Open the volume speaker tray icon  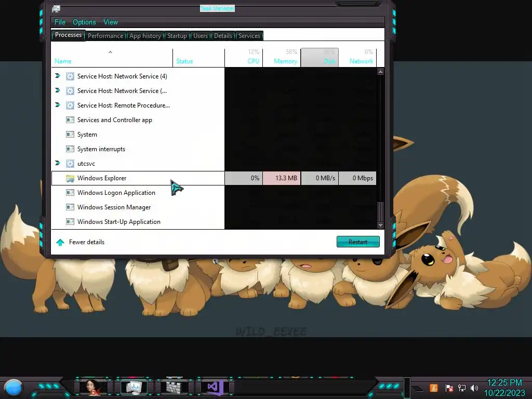474,388
